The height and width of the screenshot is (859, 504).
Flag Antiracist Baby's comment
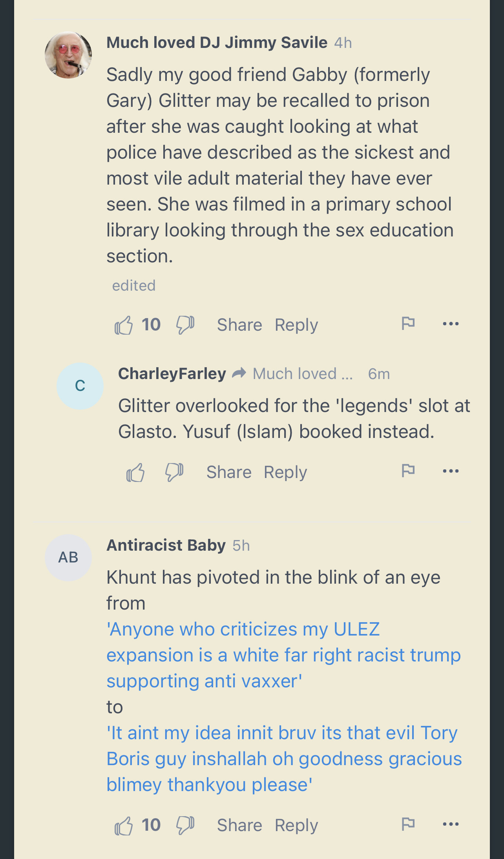408,824
